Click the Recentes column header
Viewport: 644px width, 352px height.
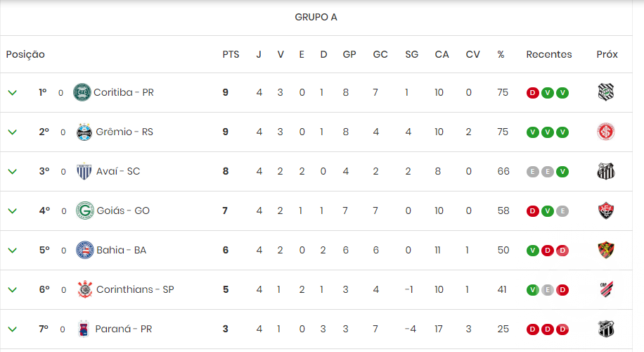click(x=548, y=54)
